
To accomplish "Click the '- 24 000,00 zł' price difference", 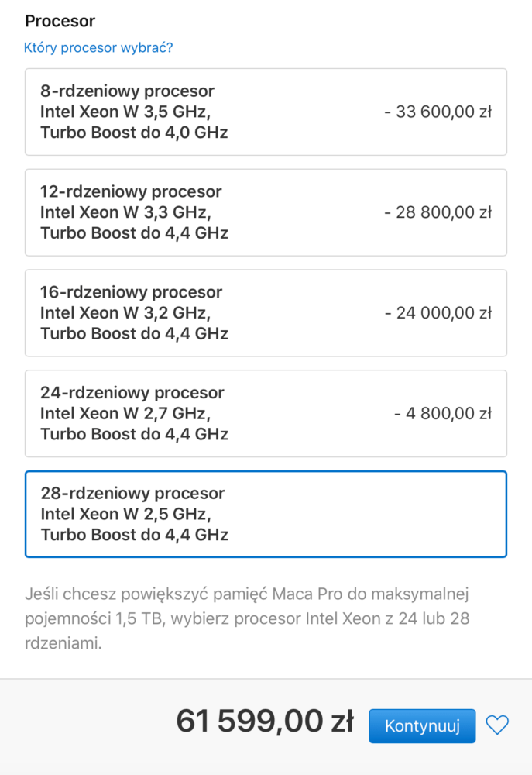I will pos(438,312).
